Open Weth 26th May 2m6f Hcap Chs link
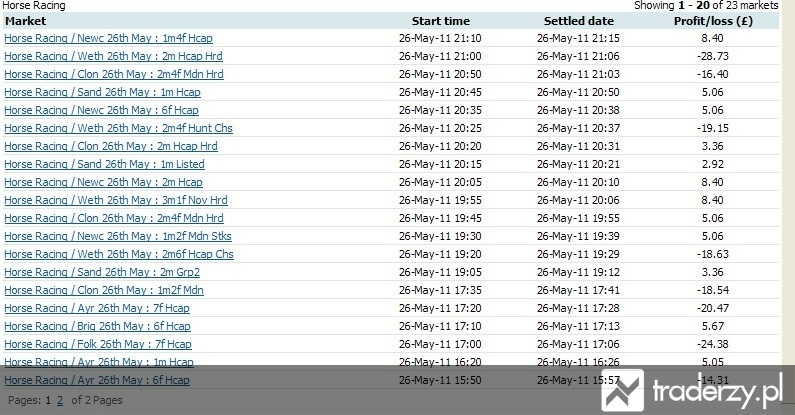This screenshot has height=415, width=795. click(x=119, y=254)
